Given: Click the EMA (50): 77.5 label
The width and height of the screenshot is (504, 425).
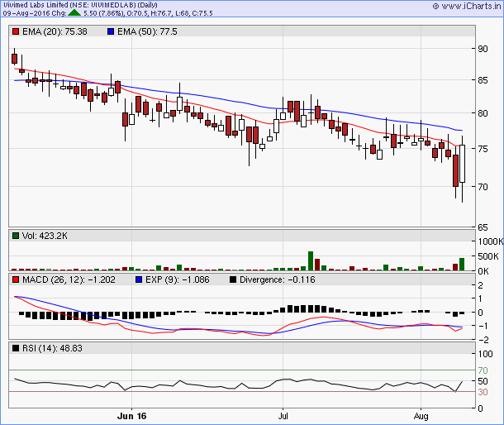Looking at the screenshot, I should (x=147, y=31).
